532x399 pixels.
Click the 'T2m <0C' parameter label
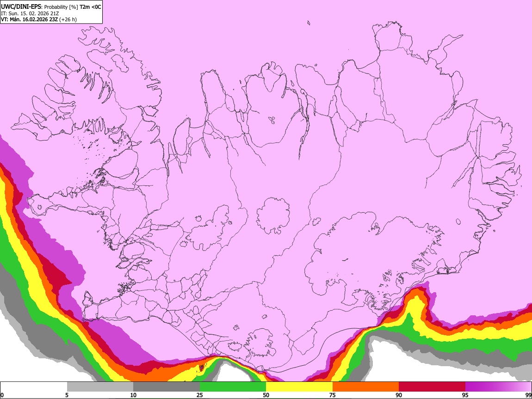(90, 7)
